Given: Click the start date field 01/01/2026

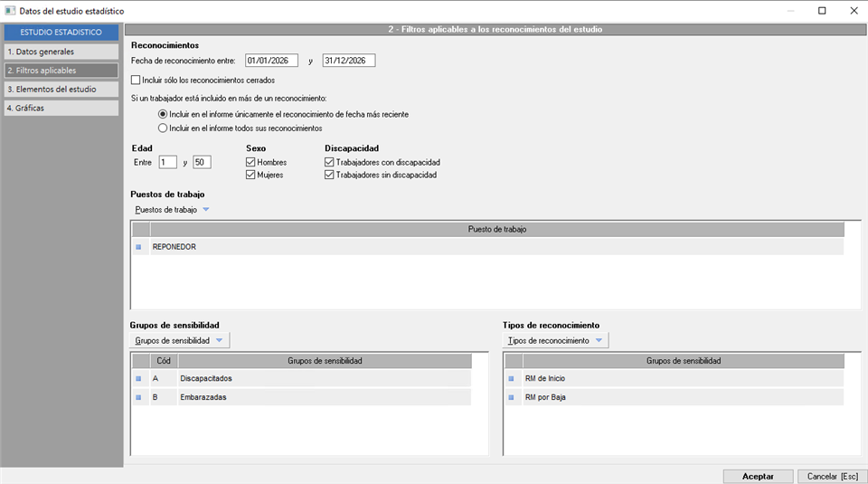Looking at the screenshot, I should coord(271,61).
